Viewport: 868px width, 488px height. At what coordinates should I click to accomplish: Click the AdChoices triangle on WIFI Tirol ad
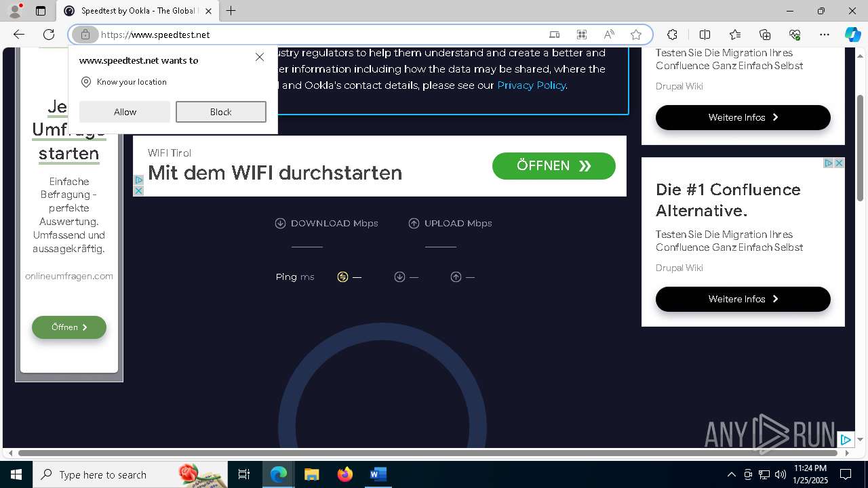[138, 180]
